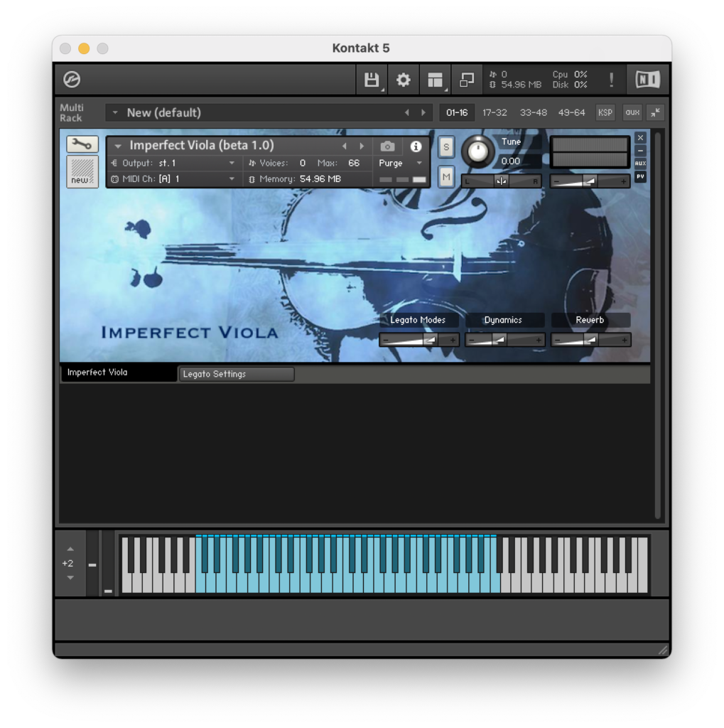Image resolution: width=724 pixels, height=728 pixels.
Task: Minimize instrument header with minus icon
Action: pos(640,151)
